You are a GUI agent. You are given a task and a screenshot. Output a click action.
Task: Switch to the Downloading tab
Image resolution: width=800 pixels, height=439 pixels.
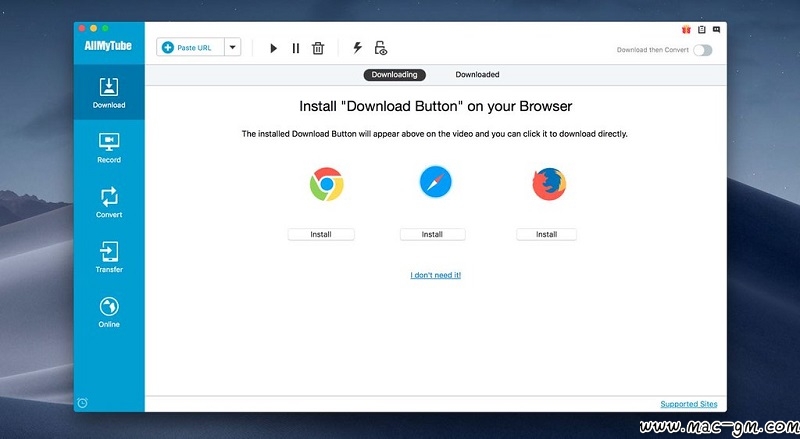click(394, 75)
